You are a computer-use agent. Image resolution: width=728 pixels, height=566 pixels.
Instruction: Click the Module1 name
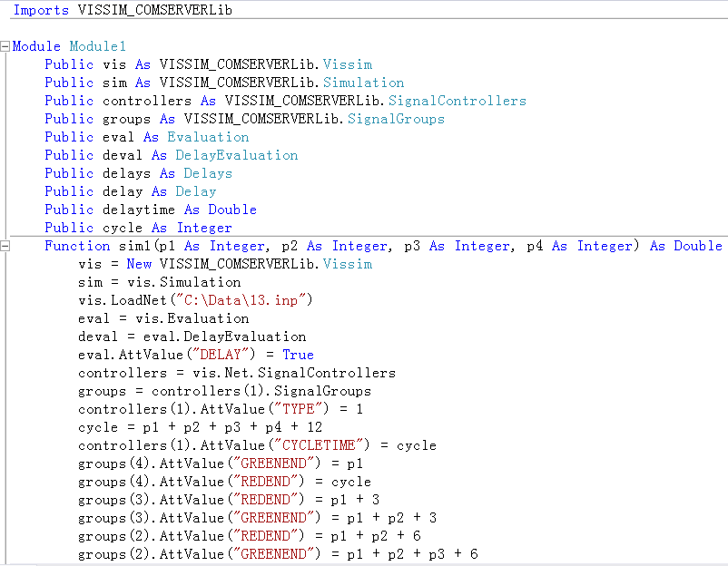tap(97, 46)
